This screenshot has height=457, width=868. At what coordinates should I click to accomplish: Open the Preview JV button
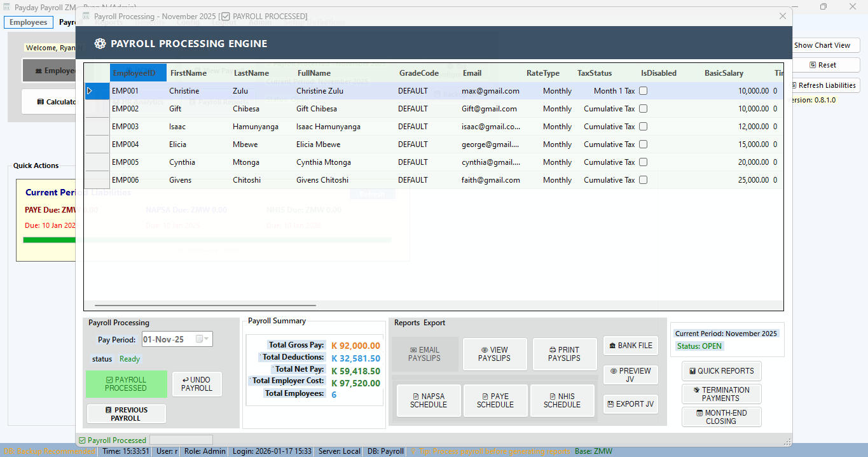coord(630,375)
